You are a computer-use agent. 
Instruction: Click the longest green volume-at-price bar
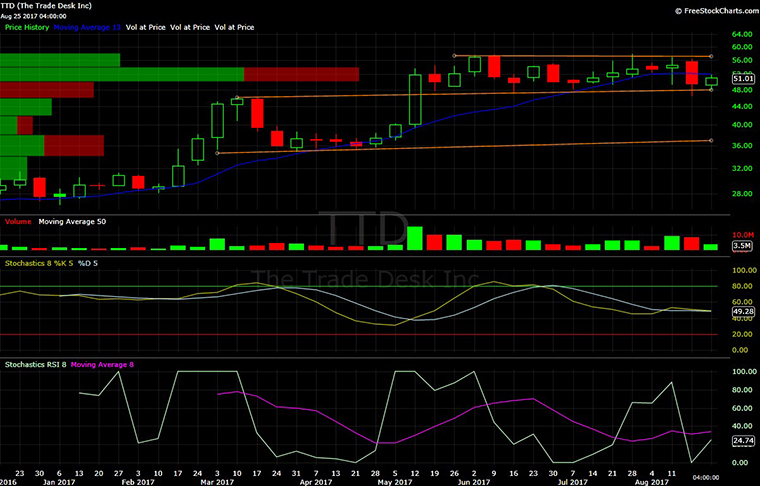[x=122, y=74]
